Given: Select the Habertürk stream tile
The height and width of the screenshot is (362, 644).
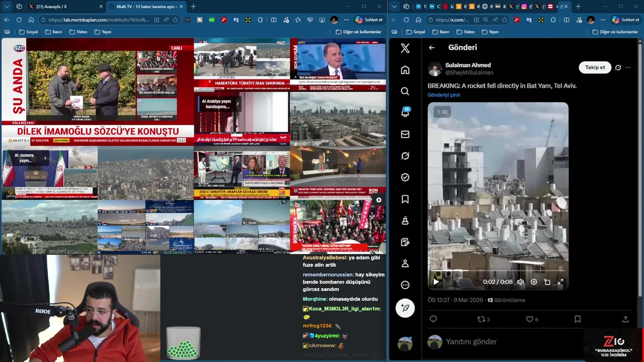Looking at the screenshot, I should click(x=242, y=64).
